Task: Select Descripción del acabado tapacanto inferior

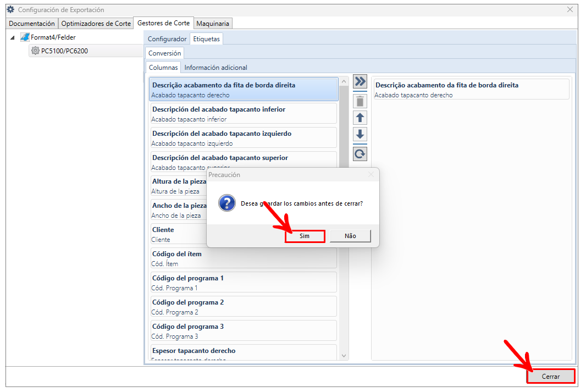Action: point(244,114)
